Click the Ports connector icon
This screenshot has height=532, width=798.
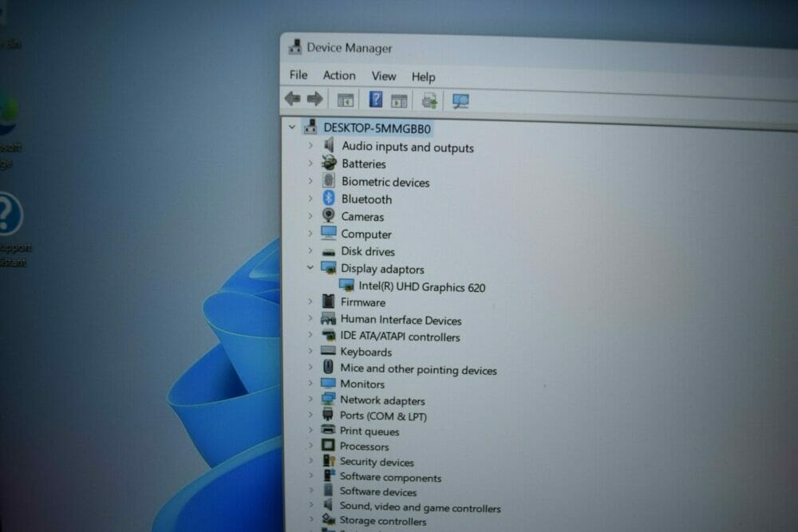(328, 414)
